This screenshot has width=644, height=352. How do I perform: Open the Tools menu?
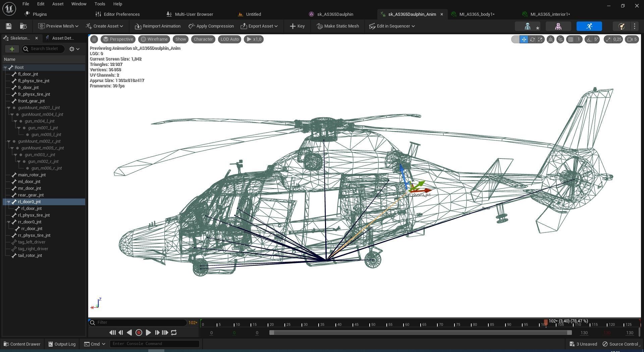(100, 4)
